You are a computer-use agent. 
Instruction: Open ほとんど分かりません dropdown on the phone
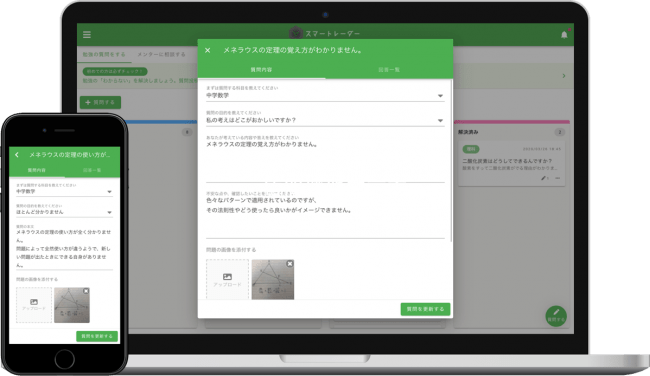[x=64, y=212]
